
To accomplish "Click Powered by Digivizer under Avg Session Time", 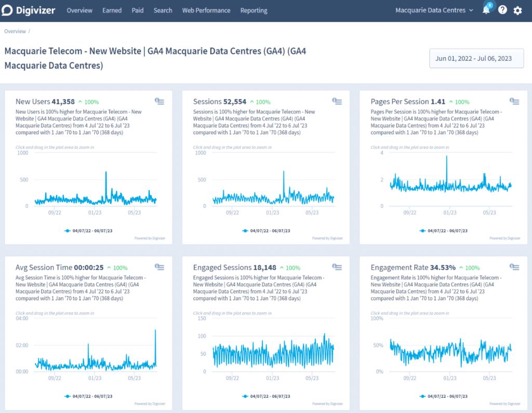I will point(150,404).
